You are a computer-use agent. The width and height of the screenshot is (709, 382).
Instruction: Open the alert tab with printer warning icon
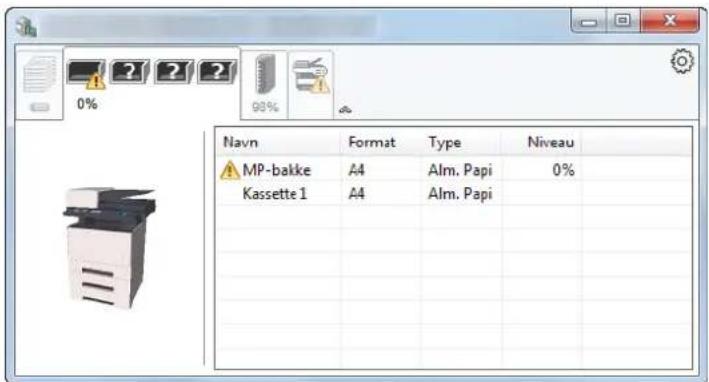[x=311, y=85]
